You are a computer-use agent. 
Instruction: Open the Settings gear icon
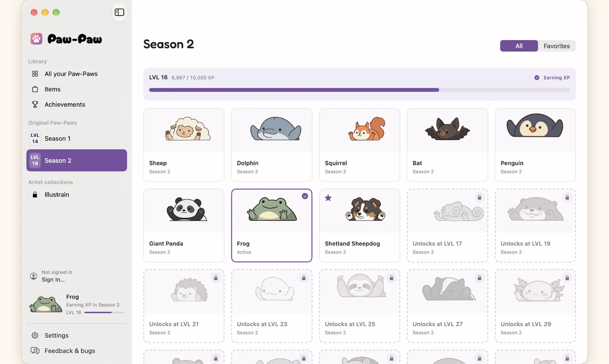coord(35,335)
